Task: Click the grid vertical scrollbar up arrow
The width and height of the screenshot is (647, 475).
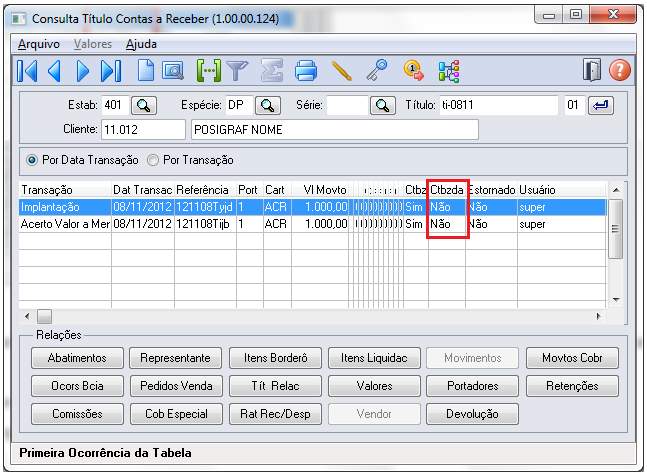Action: click(x=616, y=190)
